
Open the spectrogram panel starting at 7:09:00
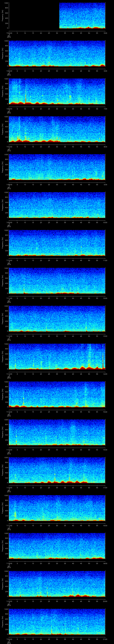(x=57, y=205)
